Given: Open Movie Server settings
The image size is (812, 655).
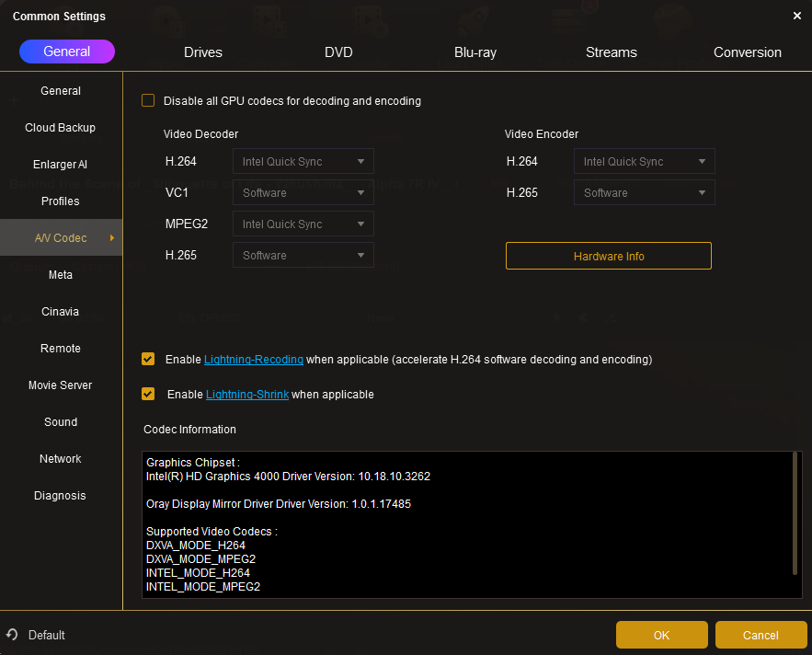Looking at the screenshot, I should click(x=61, y=385).
